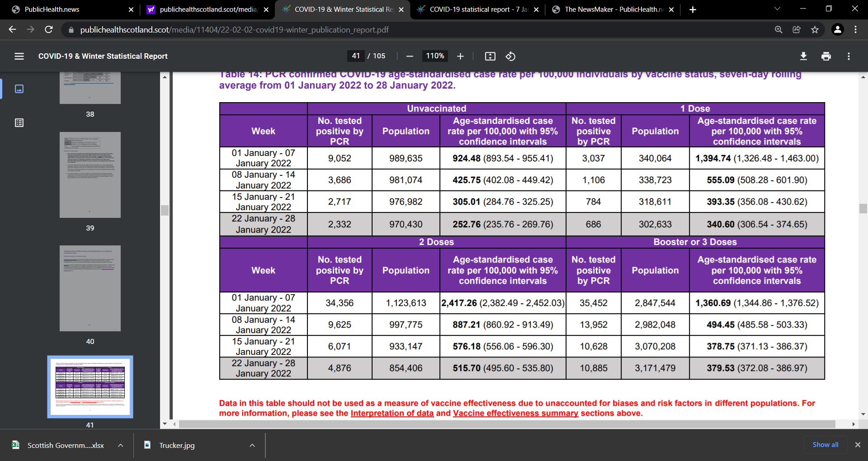Image resolution: width=868 pixels, height=461 pixels.
Task: Click horizontal scrollbar left arrow
Action: click(x=175, y=424)
